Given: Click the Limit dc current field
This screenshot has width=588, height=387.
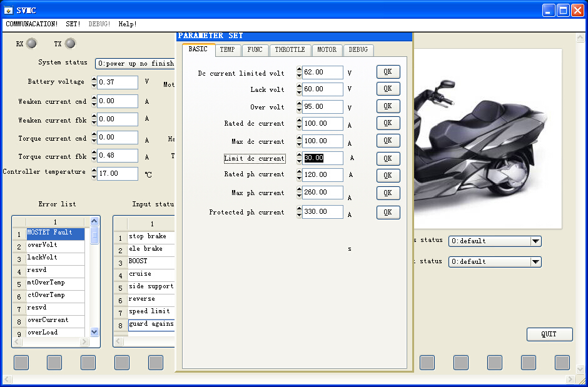Looking at the screenshot, I should click(323, 158).
